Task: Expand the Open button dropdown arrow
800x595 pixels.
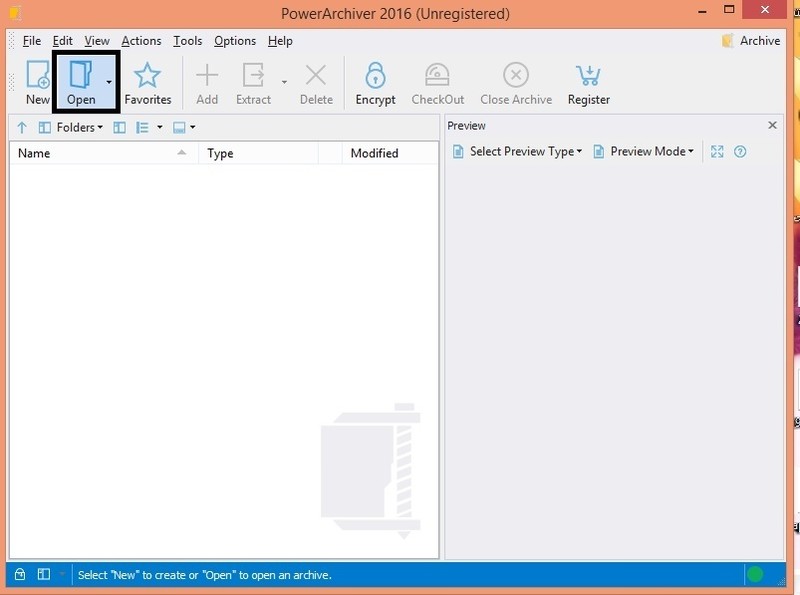Action: click(109, 82)
